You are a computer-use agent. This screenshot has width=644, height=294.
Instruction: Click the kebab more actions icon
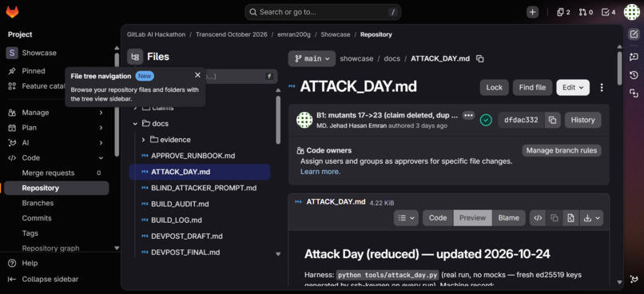click(602, 87)
